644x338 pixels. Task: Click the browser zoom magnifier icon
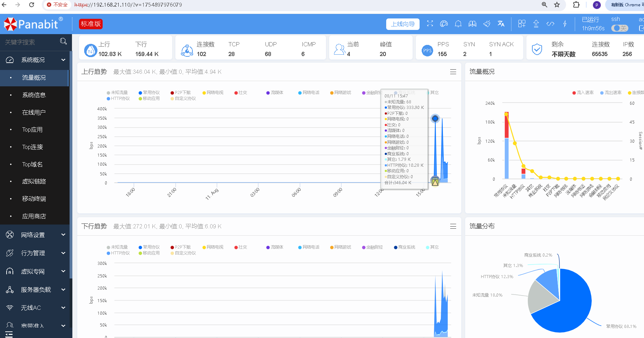(544, 5)
